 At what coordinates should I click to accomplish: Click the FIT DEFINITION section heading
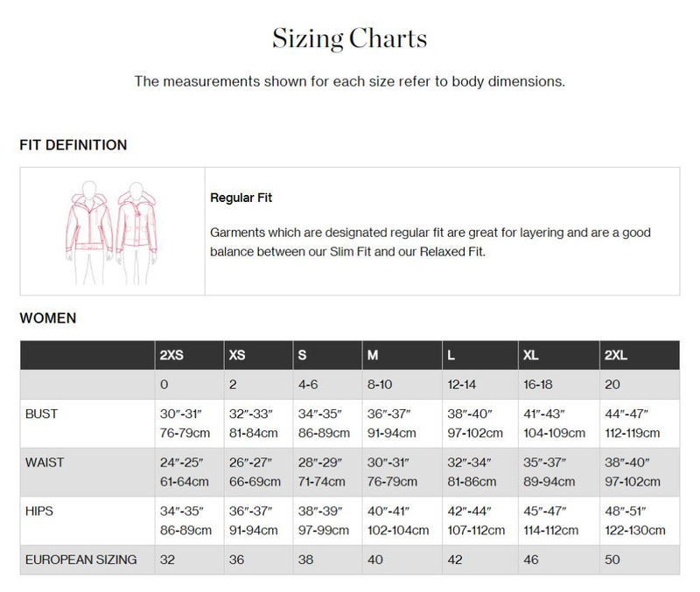coord(73,145)
